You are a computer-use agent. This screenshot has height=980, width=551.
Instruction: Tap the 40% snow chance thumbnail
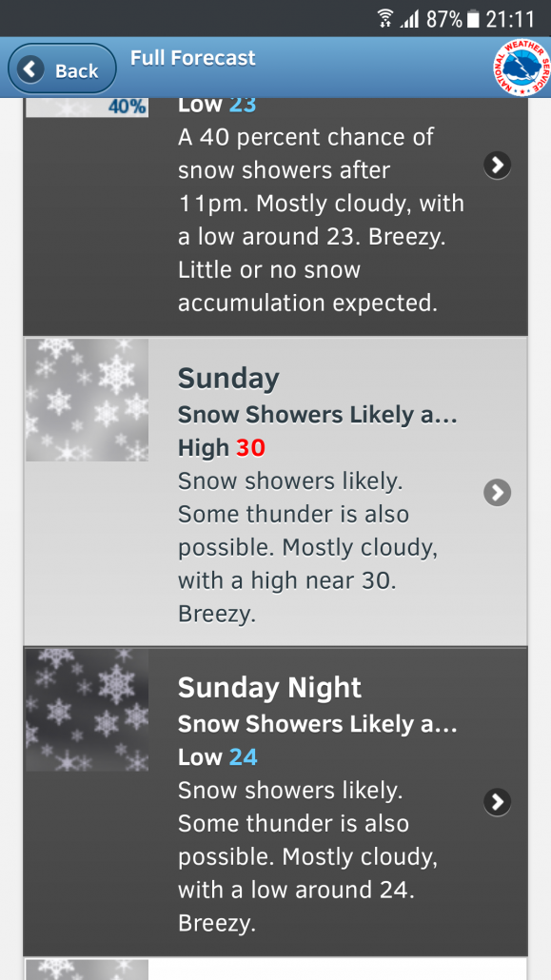(x=87, y=107)
